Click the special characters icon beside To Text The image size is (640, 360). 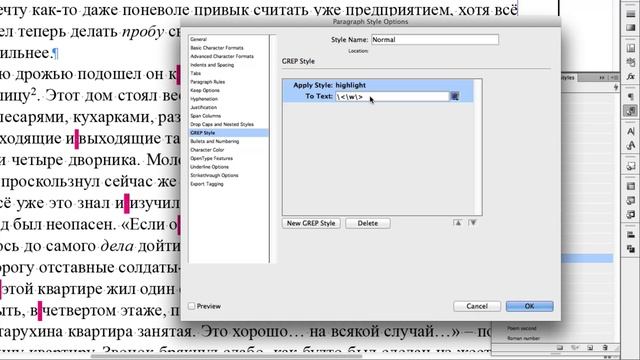(x=455, y=96)
